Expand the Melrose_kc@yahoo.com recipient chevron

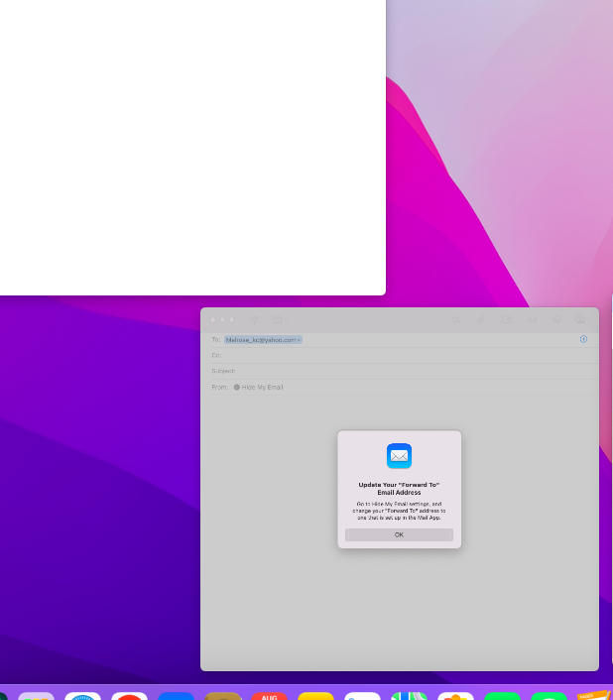point(299,340)
